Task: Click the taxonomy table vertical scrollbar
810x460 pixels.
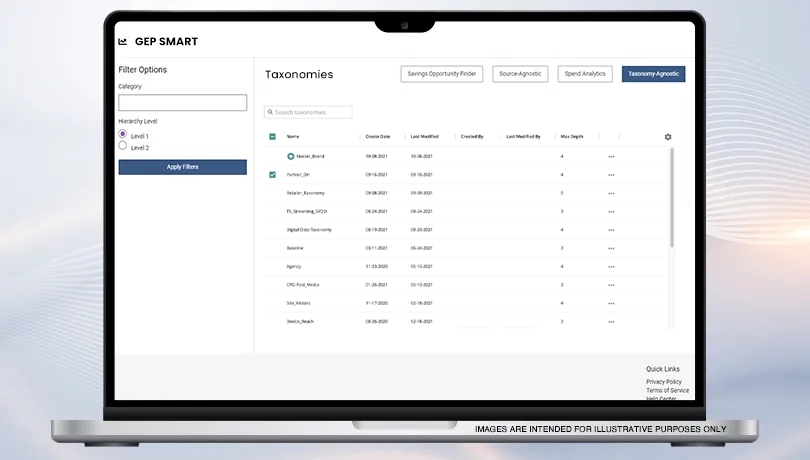Action: (x=672, y=200)
